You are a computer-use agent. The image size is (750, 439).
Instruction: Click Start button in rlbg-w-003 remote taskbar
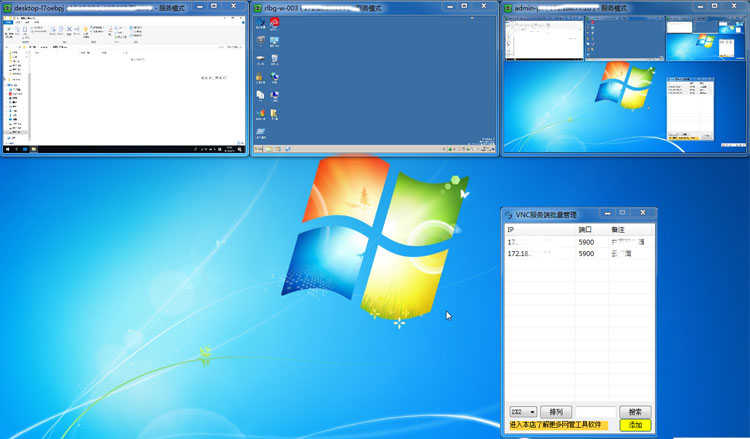(x=258, y=149)
